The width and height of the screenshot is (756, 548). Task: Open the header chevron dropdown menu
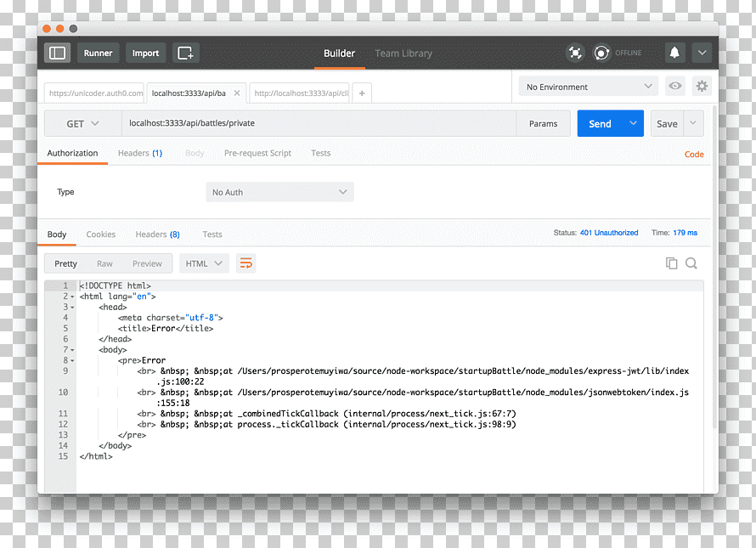tap(702, 53)
